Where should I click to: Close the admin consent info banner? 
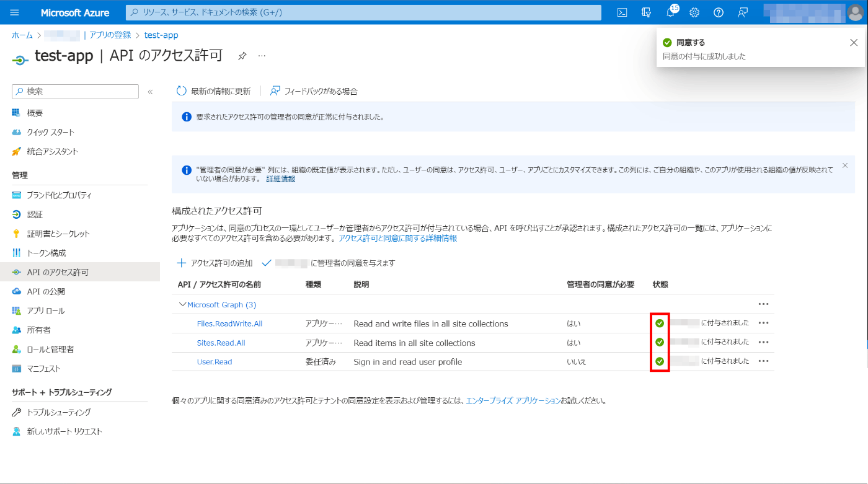[844, 165]
